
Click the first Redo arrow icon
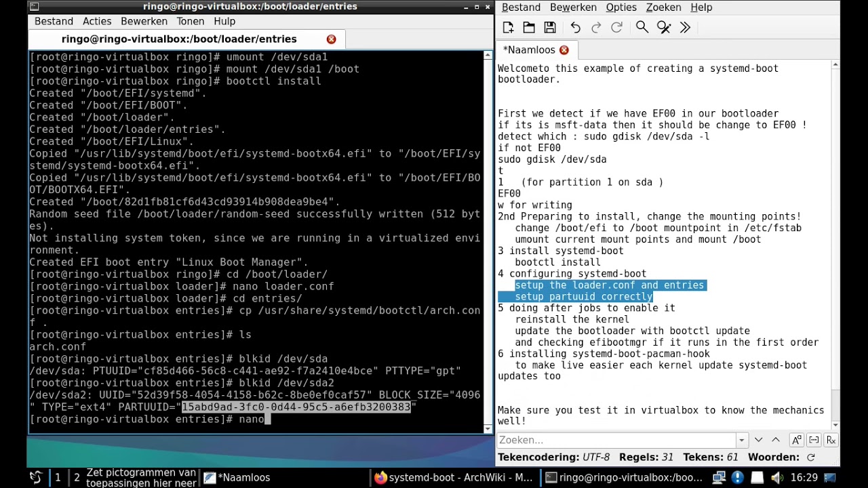(x=596, y=27)
